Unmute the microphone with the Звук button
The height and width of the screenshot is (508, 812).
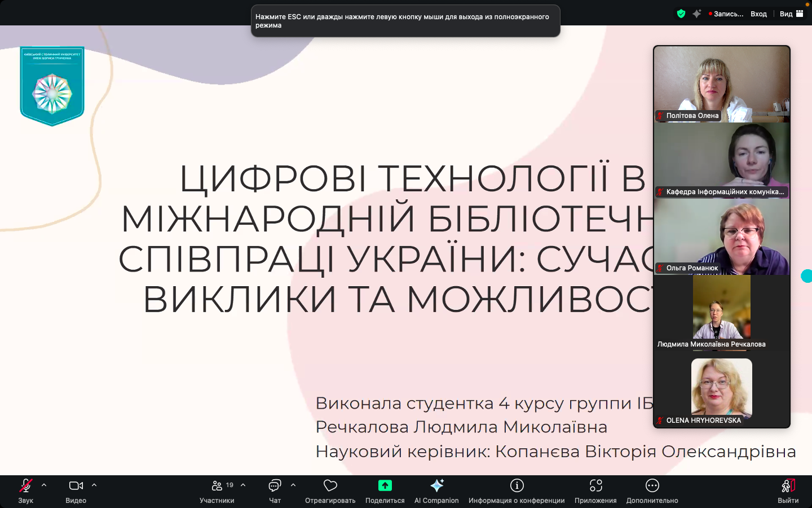(25, 486)
